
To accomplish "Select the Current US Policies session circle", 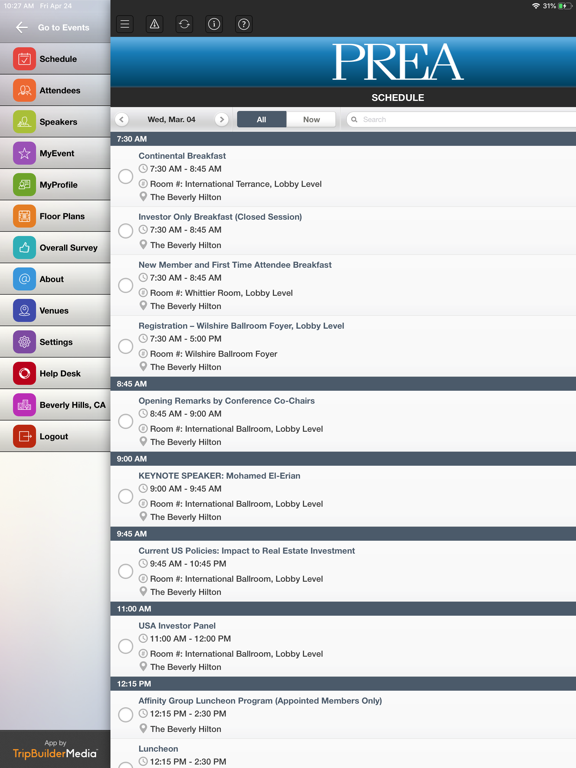I will pos(125,571).
